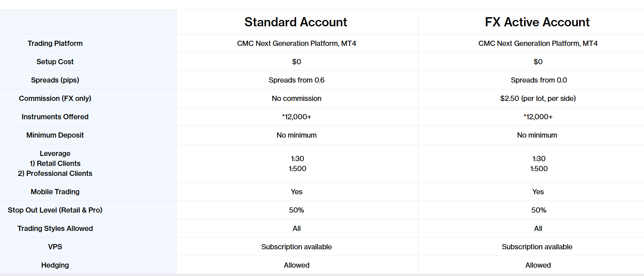Select the Spreads (pips) row label

(x=55, y=80)
